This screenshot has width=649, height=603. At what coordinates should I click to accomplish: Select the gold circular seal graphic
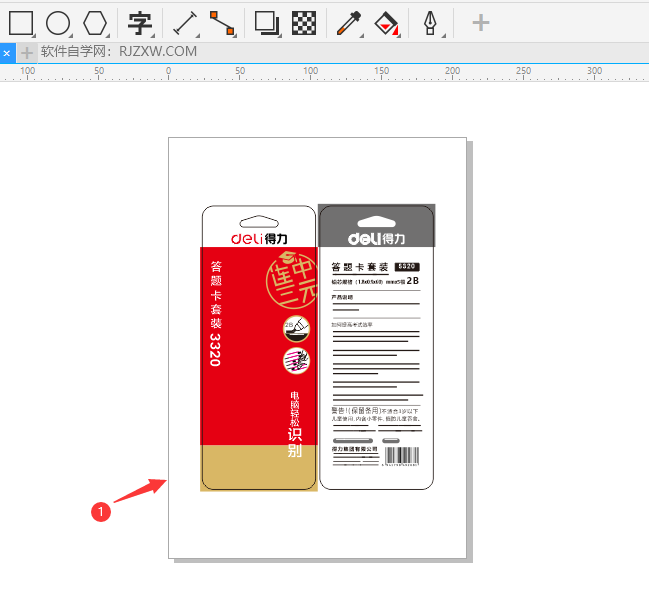click(291, 279)
